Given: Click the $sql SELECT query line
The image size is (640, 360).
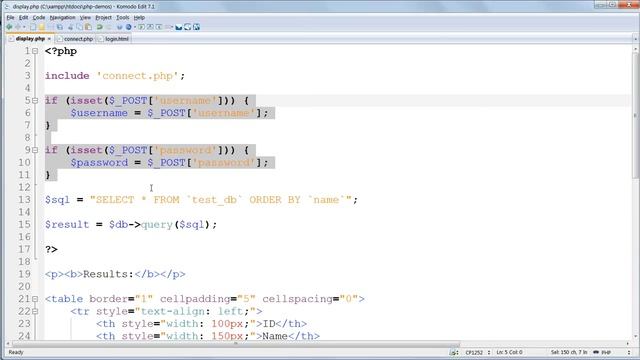Looking at the screenshot, I should (201, 200).
